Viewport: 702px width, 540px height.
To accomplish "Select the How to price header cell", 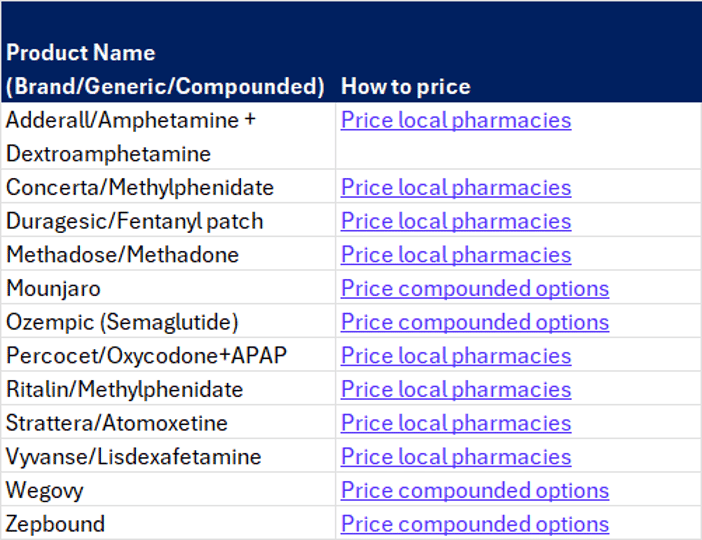I will (x=405, y=86).
